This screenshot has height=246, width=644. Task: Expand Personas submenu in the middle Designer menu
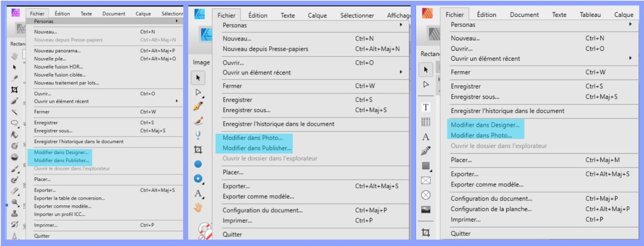311,25
